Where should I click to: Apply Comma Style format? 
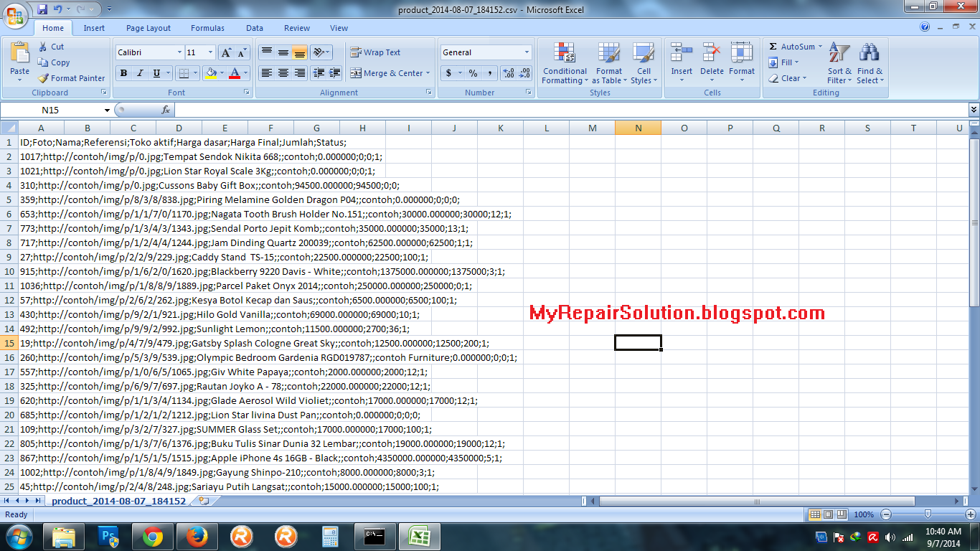[x=489, y=73]
